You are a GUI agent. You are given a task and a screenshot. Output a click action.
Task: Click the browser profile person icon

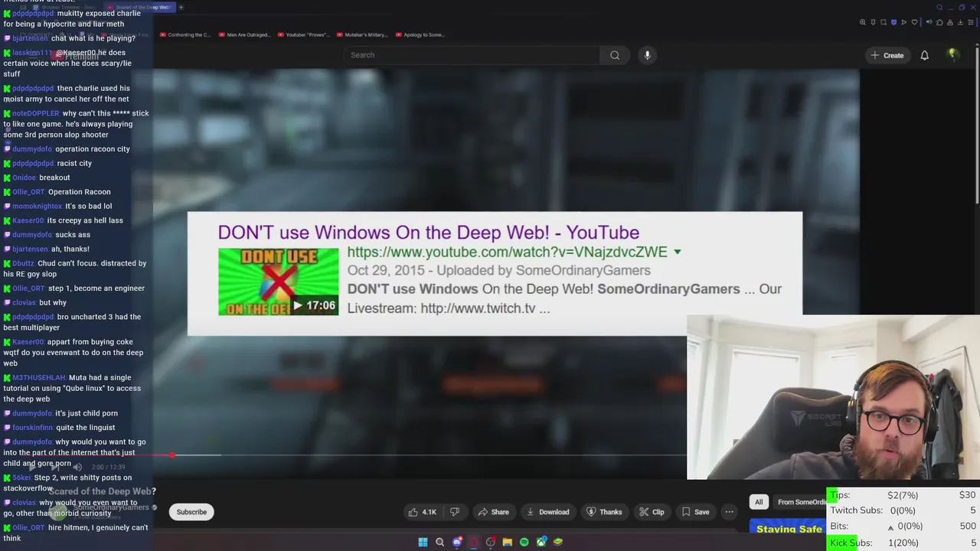click(x=950, y=22)
